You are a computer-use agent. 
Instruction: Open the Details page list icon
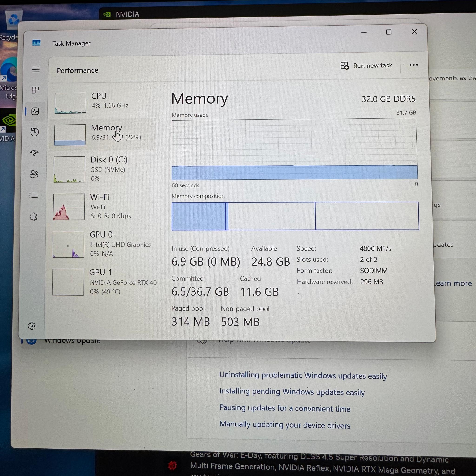pyautogui.click(x=34, y=195)
